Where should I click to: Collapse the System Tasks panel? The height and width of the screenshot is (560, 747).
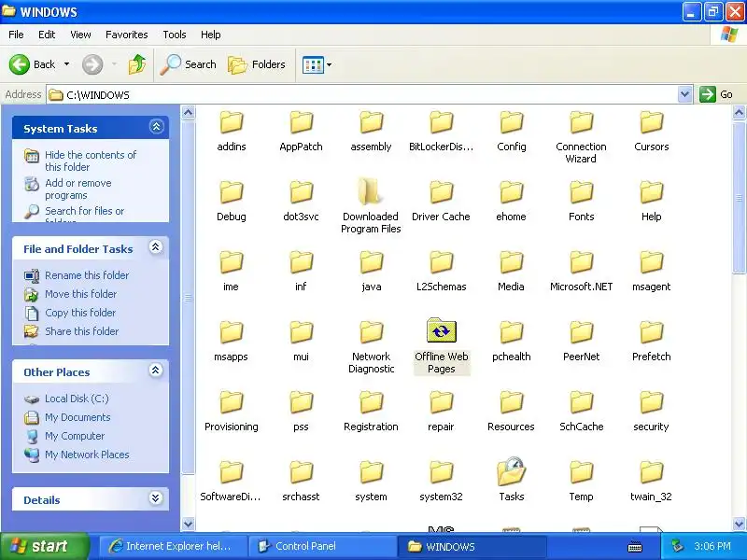156,127
